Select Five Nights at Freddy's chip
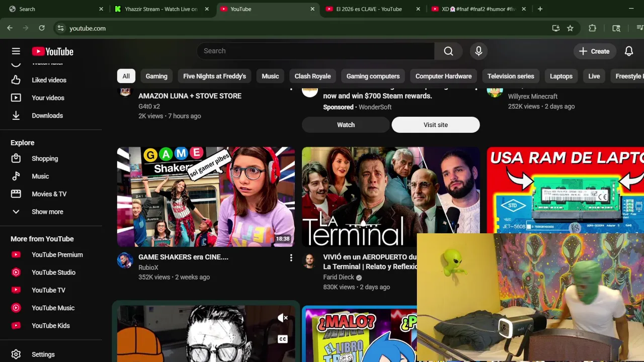This screenshot has width=644, height=362. click(214, 76)
